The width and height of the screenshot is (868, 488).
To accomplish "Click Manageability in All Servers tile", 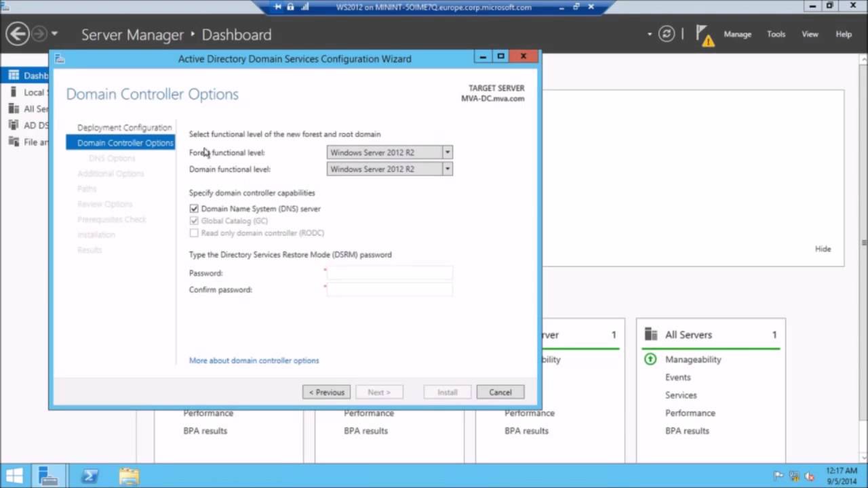I will [693, 359].
